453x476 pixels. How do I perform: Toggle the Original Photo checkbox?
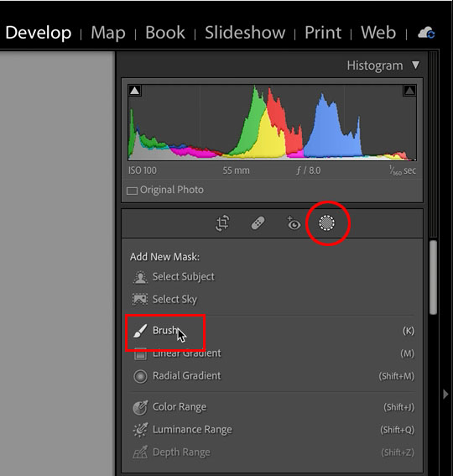[132, 191]
